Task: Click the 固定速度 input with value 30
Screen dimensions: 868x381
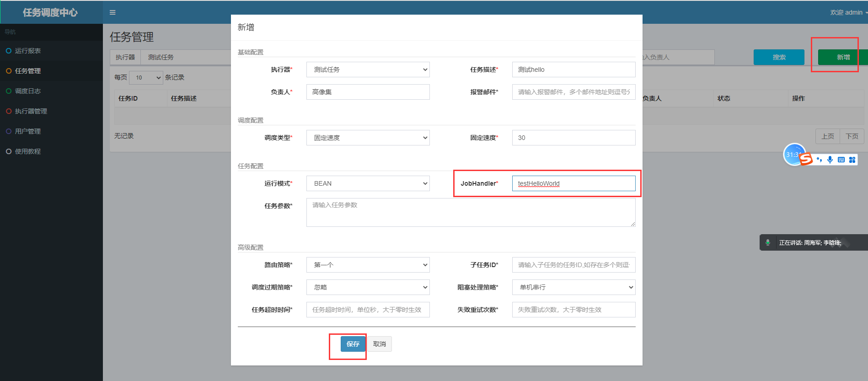Action: click(x=574, y=138)
